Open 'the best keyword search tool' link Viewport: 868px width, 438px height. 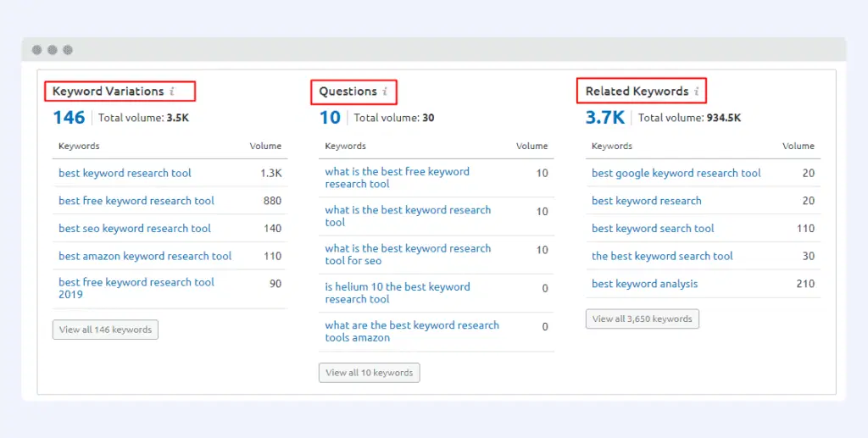pyautogui.click(x=662, y=256)
